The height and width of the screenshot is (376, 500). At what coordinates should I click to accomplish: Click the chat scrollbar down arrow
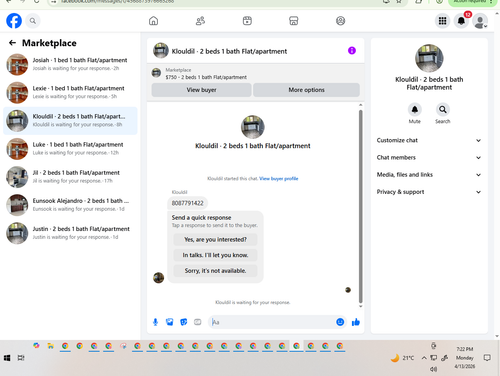(360, 306)
